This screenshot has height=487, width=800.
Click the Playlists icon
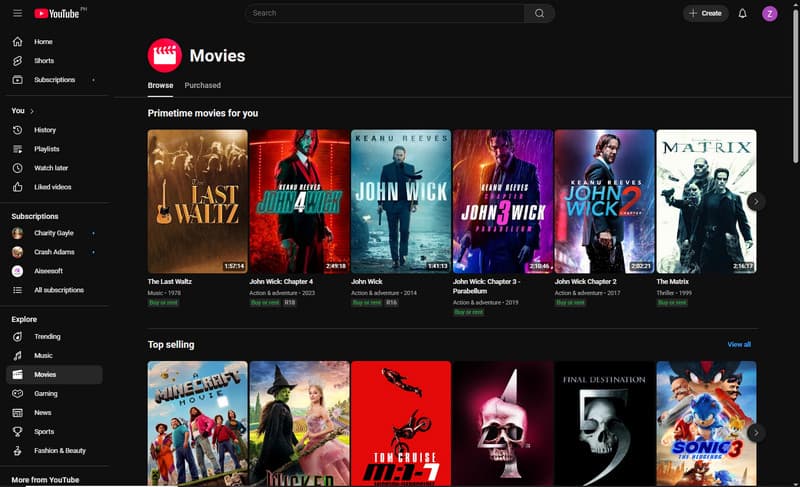[17, 149]
